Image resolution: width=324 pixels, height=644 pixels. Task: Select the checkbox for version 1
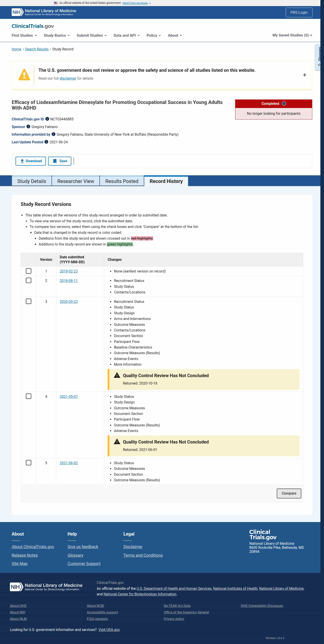[29, 271]
